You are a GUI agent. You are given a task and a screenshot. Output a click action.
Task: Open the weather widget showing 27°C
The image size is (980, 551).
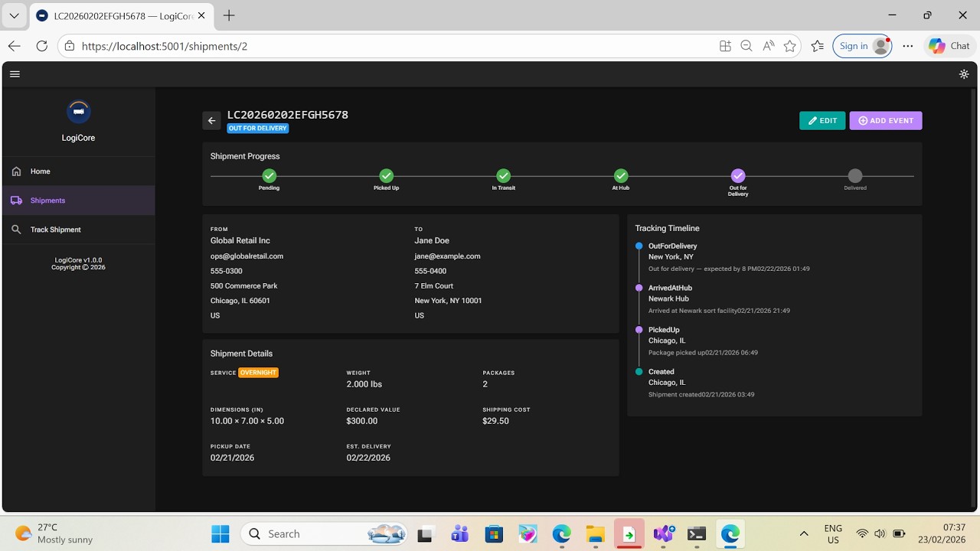coord(55,533)
